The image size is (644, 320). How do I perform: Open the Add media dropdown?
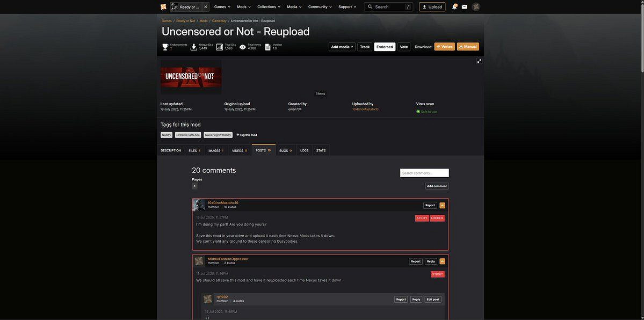[x=342, y=47]
